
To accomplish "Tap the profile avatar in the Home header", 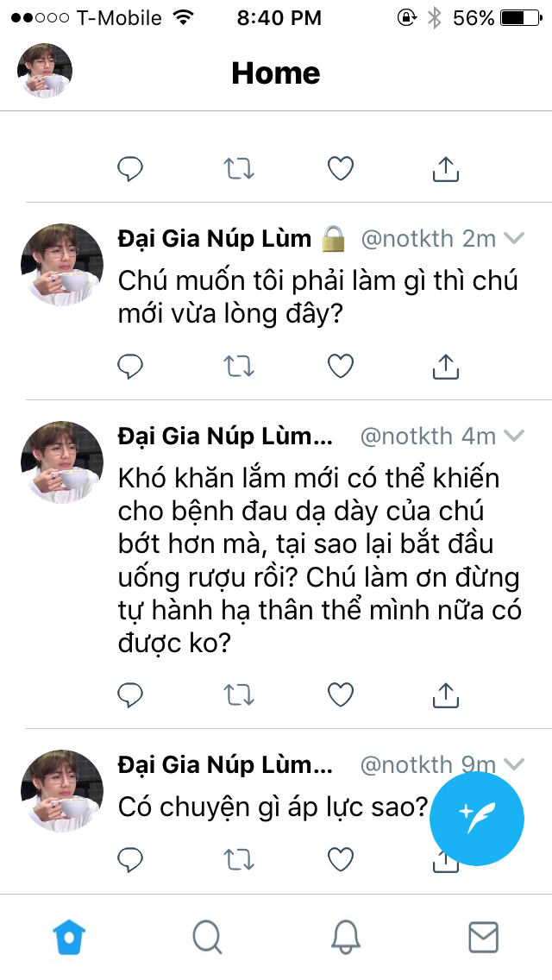I will click(45, 71).
